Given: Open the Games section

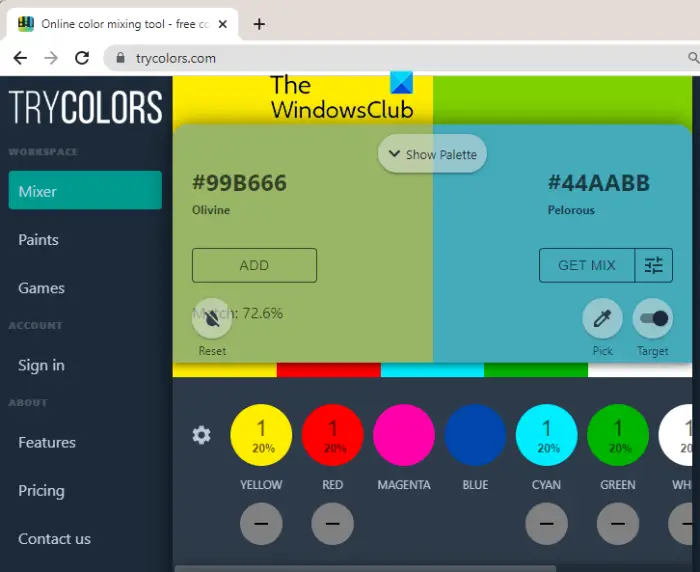Looking at the screenshot, I should tap(42, 288).
